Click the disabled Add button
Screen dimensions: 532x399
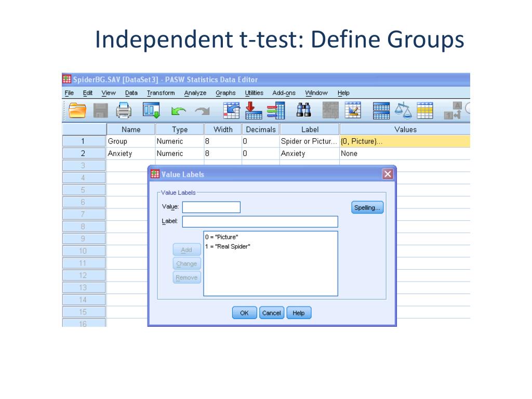click(187, 250)
